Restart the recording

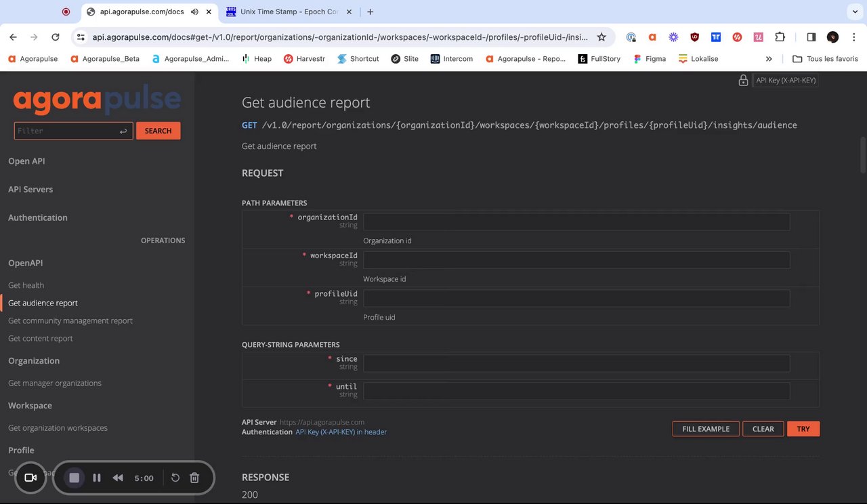175,478
